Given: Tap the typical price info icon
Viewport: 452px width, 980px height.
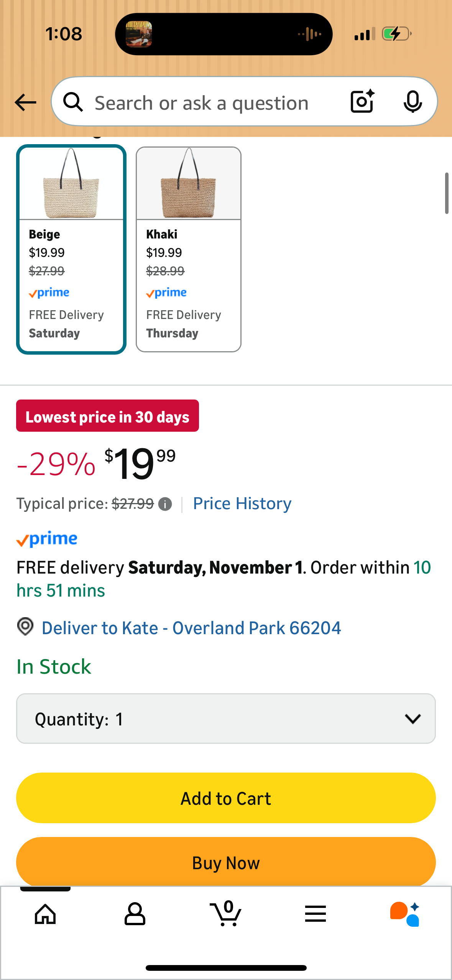Looking at the screenshot, I should pos(165,504).
